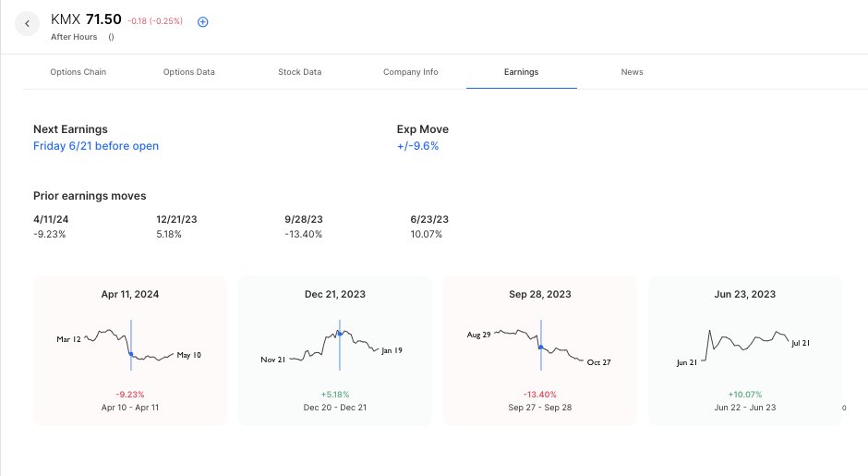The height and width of the screenshot is (476, 868).
Task: Select the Earnings tab
Action: [521, 72]
